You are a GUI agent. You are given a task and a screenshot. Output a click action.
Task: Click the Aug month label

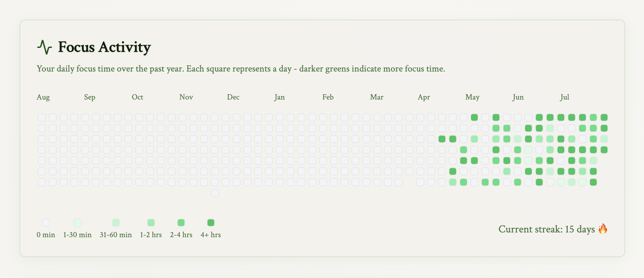[x=43, y=97]
